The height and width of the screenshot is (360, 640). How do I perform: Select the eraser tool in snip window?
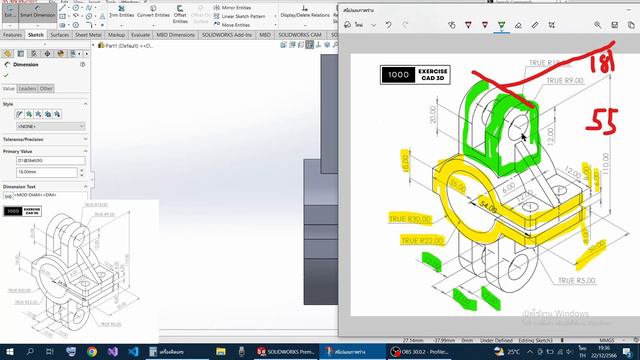coord(518,25)
